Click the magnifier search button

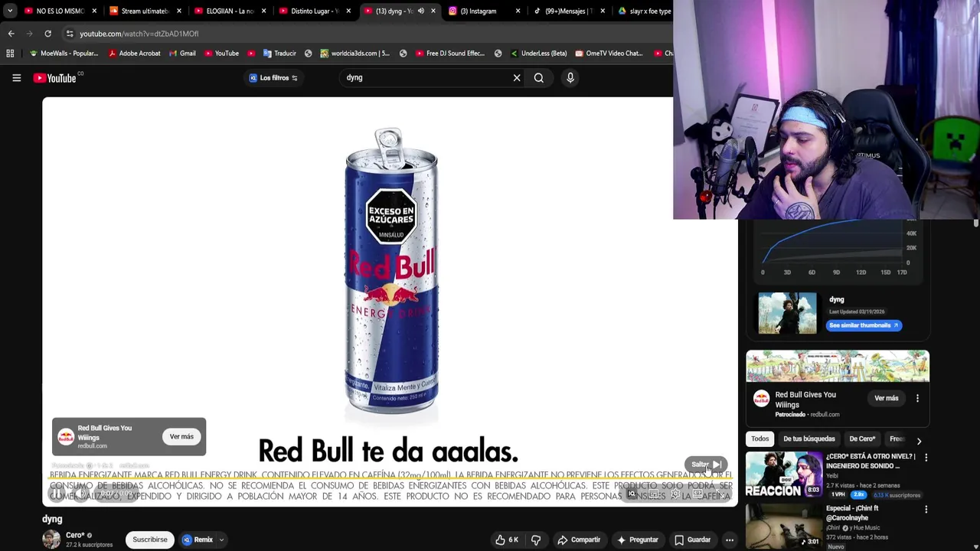pyautogui.click(x=539, y=77)
